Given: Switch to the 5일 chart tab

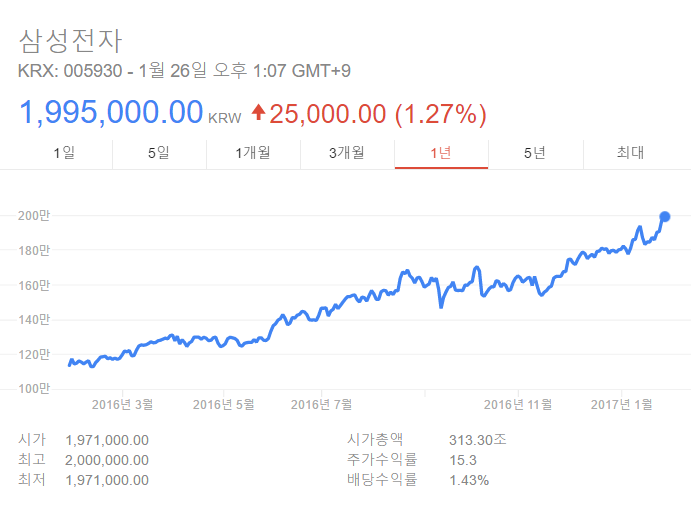Looking at the screenshot, I should click(x=159, y=153).
